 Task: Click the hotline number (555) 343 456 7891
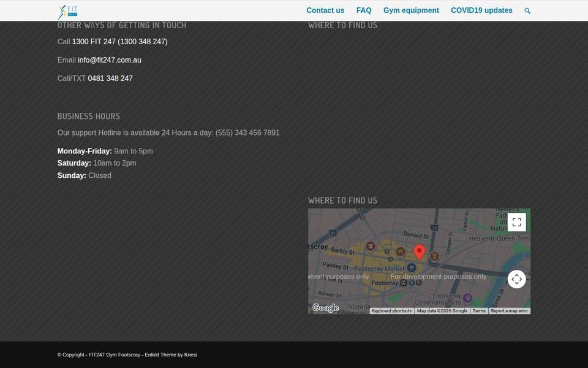coord(247,133)
